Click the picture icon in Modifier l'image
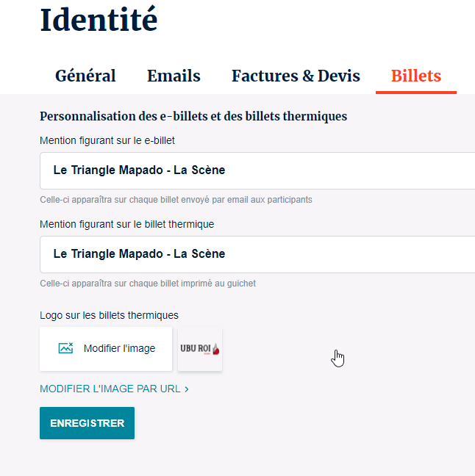Screen dimensions: 475x476 point(65,349)
